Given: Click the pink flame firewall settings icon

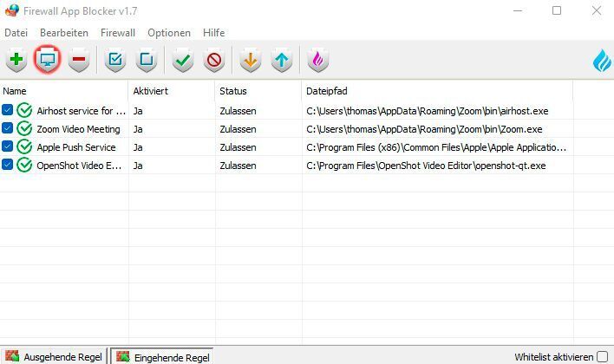Looking at the screenshot, I should [x=317, y=61].
